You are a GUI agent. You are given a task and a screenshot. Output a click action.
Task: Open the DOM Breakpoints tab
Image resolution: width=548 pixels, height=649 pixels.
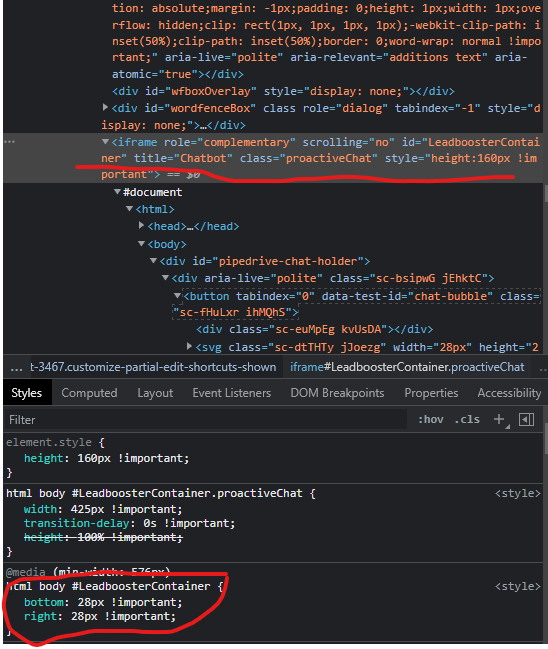coord(337,393)
